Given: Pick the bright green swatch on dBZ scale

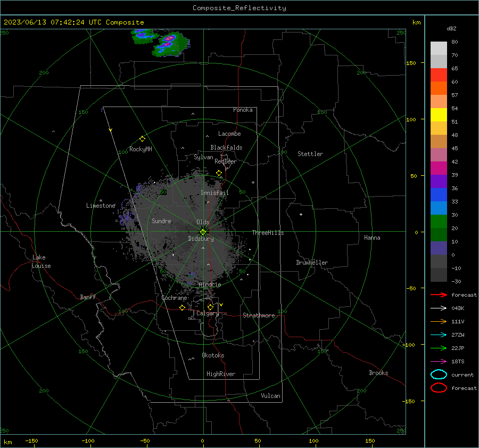Looking at the screenshot, I should pos(439,222).
